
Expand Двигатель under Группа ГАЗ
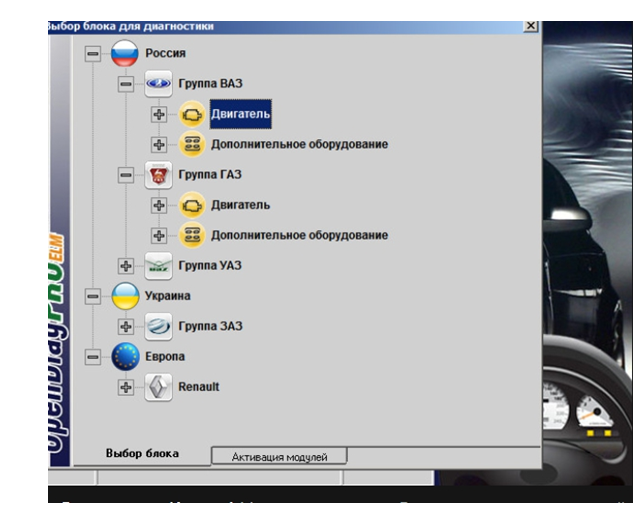[159, 205]
